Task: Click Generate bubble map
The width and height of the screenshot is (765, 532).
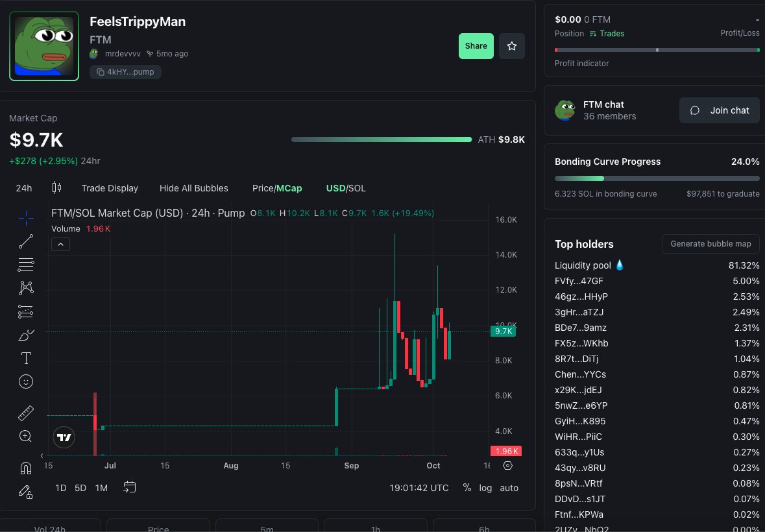Action: point(711,244)
